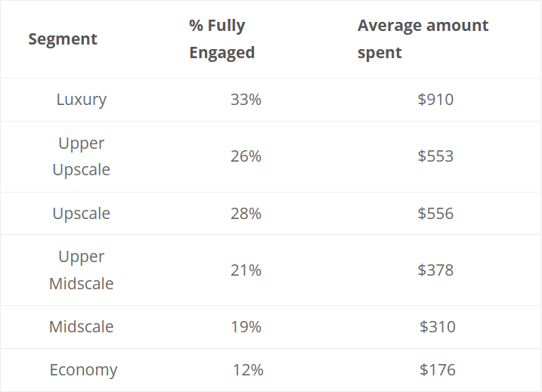The image size is (542, 392).
Task: Select the 28% engagement value
Action: coord(246,214)
